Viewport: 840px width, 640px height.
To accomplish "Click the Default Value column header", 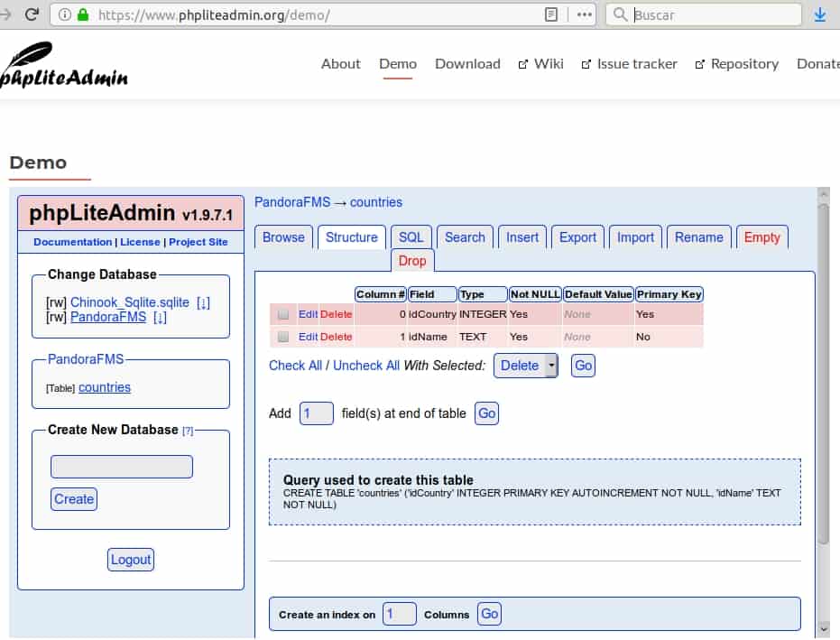I will pyautogui.click(x=598, y=294).
